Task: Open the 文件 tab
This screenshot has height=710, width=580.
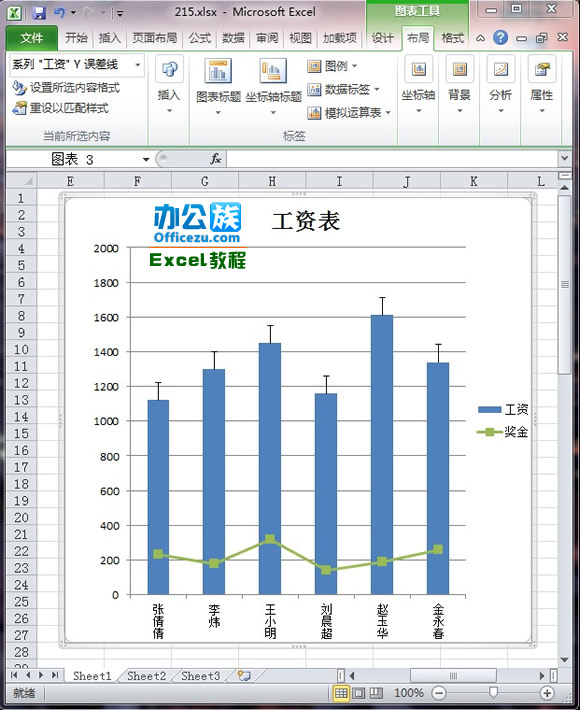Action: (x=32, y=38)
